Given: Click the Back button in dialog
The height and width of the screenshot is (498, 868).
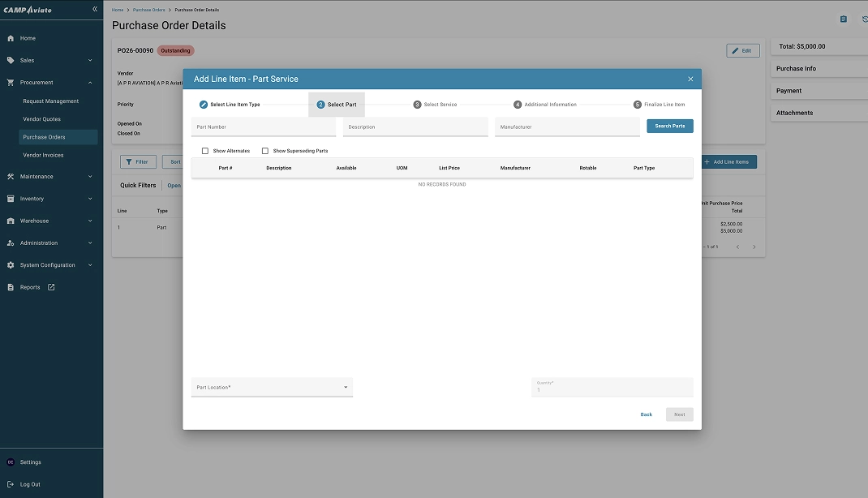Looking at the screenshot, I should (646, 414).
